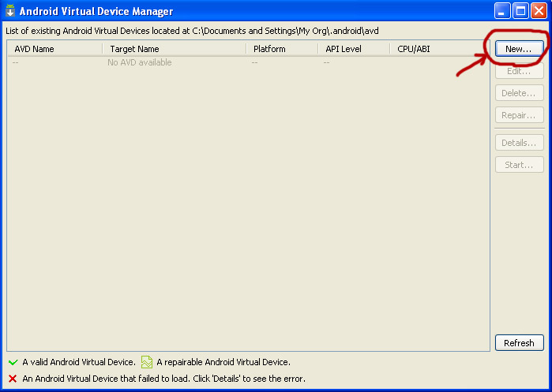The height and width of the screenshot is (392, 552).
Task: Close the Android Virtual Device Manager window
Action: pyautogui.click(x=539, y=11)
